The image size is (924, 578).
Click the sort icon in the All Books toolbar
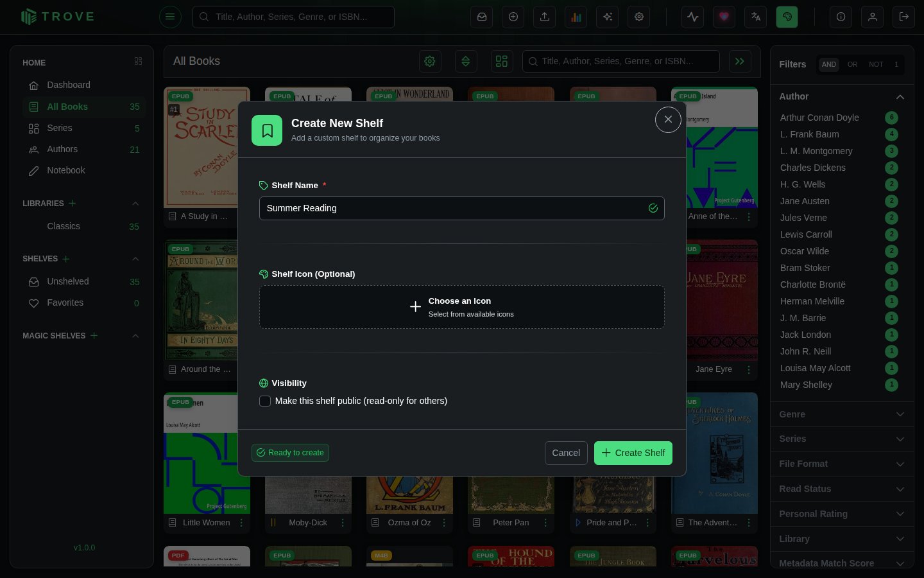pos(466,61)
